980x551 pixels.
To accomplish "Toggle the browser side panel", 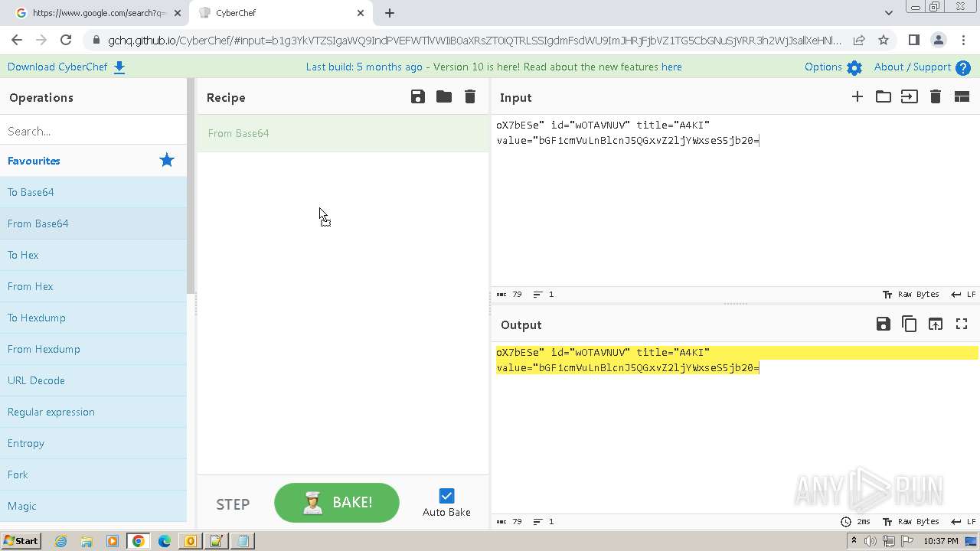I will 913,40.
